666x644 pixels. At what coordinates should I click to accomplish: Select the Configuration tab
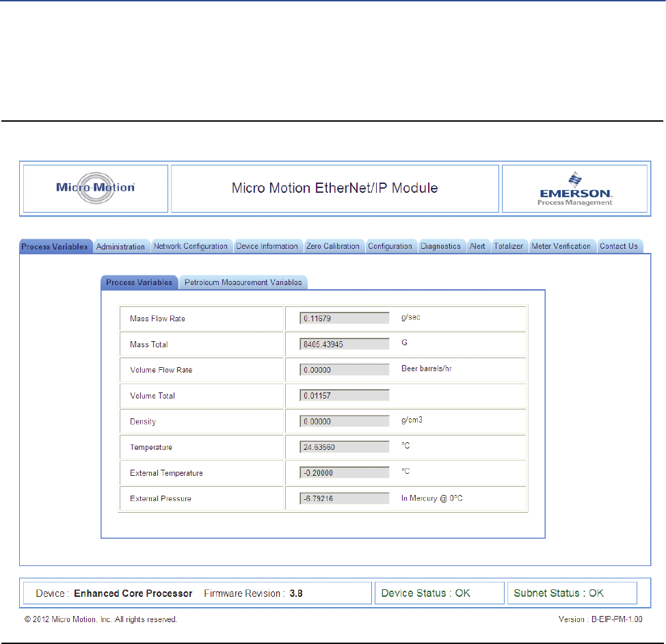[x=390, y=246]
